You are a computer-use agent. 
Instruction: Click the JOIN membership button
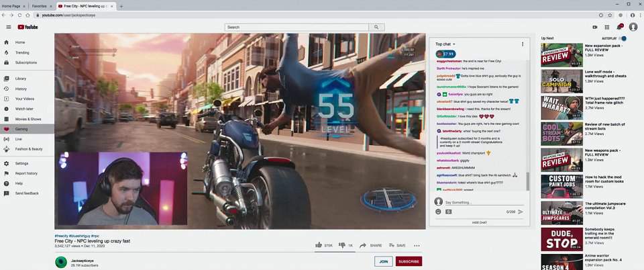pyautogui.click(x=384, y=261)
